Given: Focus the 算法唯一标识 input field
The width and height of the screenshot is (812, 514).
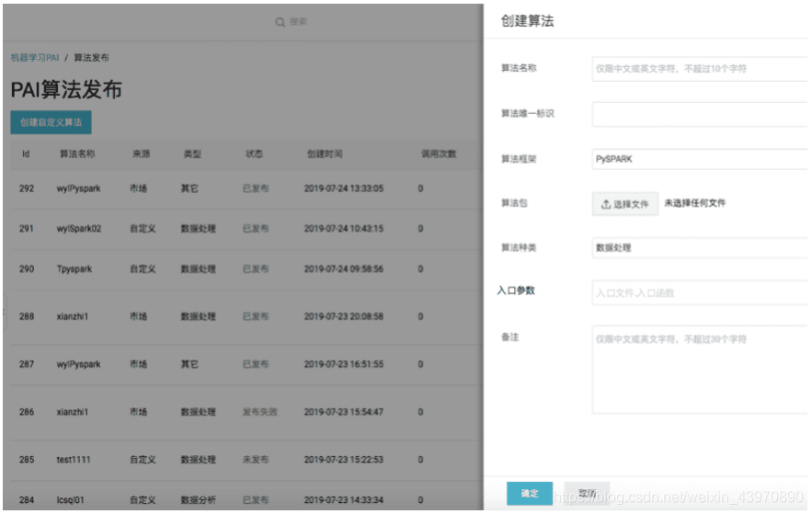Looking at the screenshot, I should [699, 114].
